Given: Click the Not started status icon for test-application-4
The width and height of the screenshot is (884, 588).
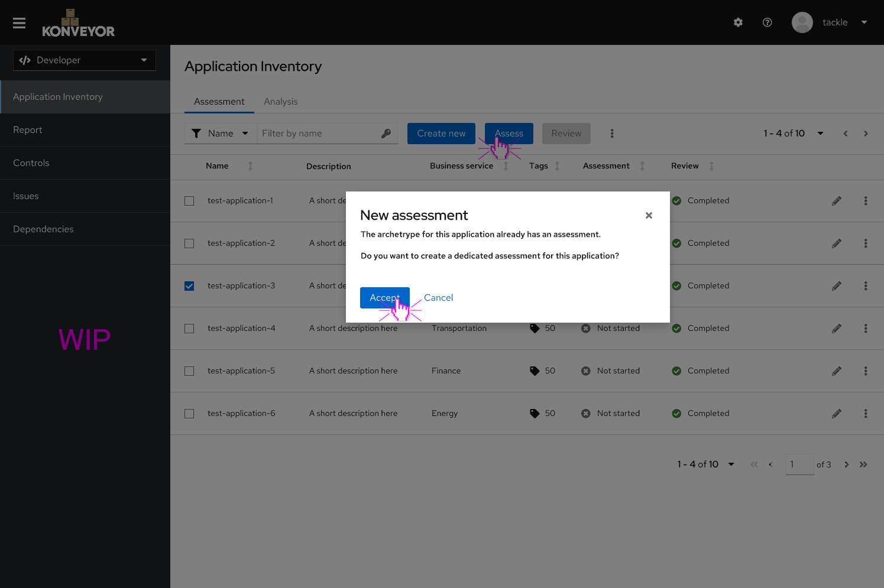Looking at the screenshot, I should (x=585, y=328).
